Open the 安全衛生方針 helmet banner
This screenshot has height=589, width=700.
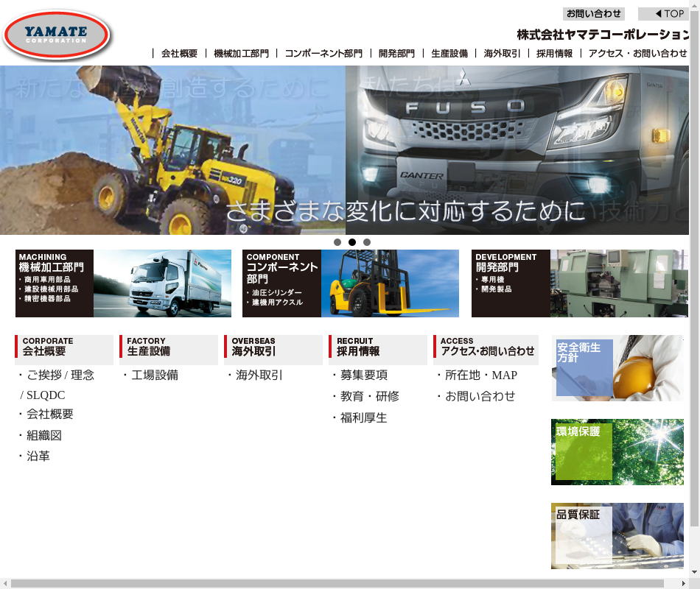pyautogui.click(x=617, y=368)
